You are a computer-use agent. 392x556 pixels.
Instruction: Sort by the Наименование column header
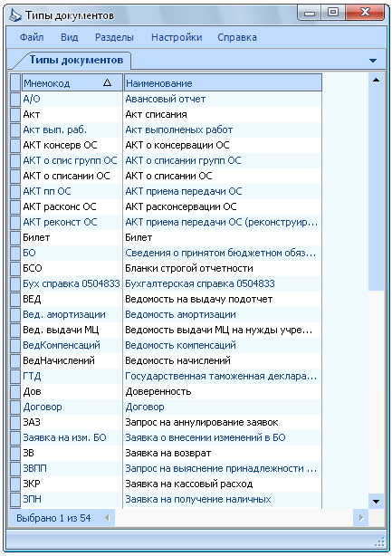223,83
